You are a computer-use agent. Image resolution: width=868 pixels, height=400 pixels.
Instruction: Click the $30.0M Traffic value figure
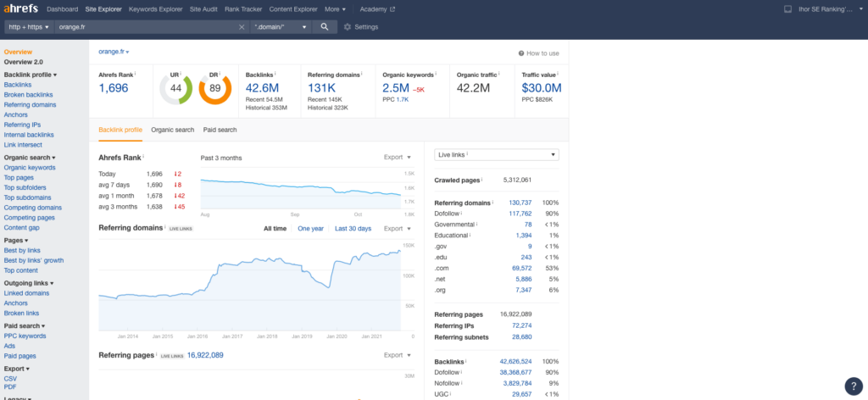tap(542, 87)
